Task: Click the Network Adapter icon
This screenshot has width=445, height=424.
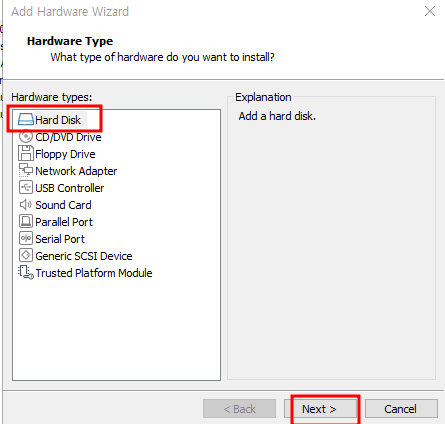Action: click(26, 171)
